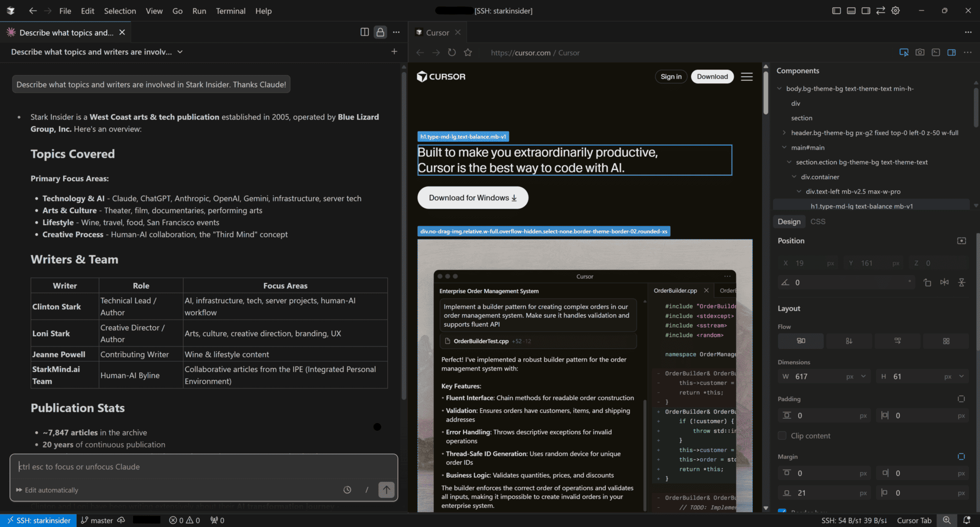Select the grid flow layout option

coord(946,341)
